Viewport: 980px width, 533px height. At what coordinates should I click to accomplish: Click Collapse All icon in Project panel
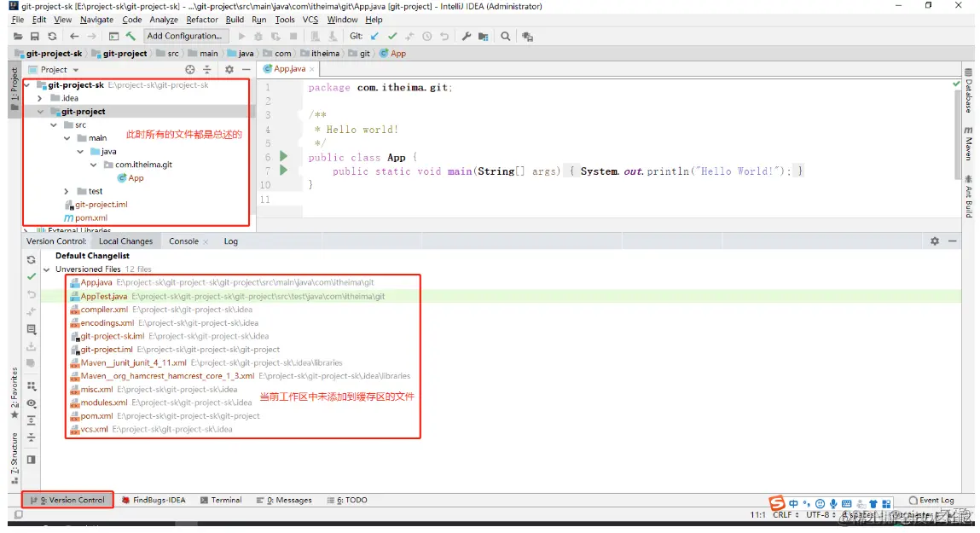[207, 69]
